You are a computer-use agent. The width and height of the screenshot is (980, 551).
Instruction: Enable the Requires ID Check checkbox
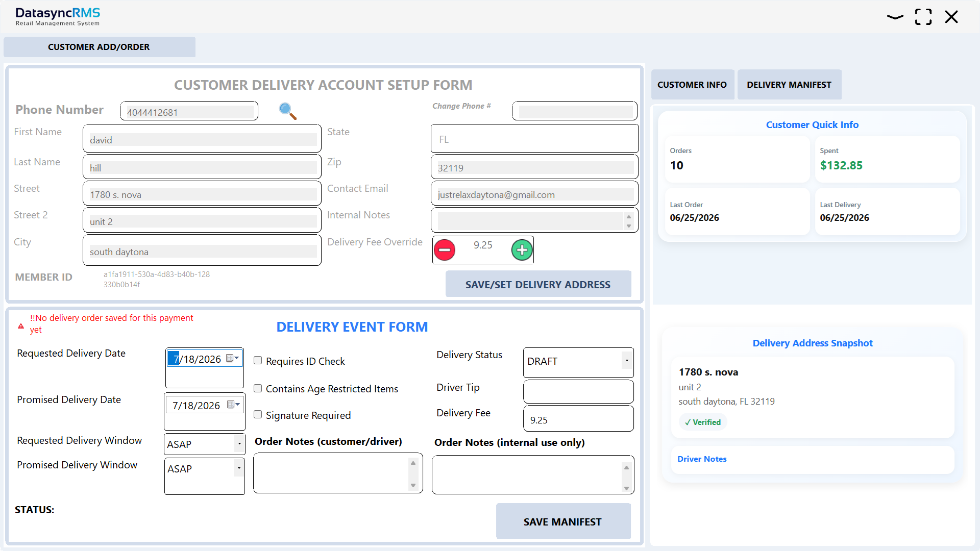click(x=258, y=360)
